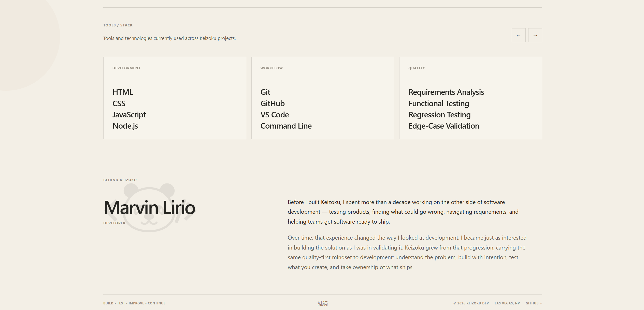Viewport: 644px width, 310px height.
Task: Click the HTML item in Development
Action: (123, 92)
